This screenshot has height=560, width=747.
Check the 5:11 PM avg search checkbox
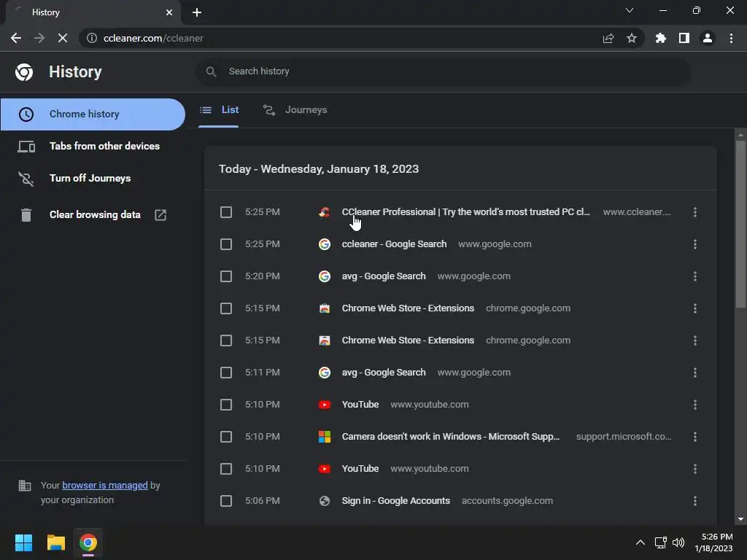pyautogui.click(x=226, y=373)
